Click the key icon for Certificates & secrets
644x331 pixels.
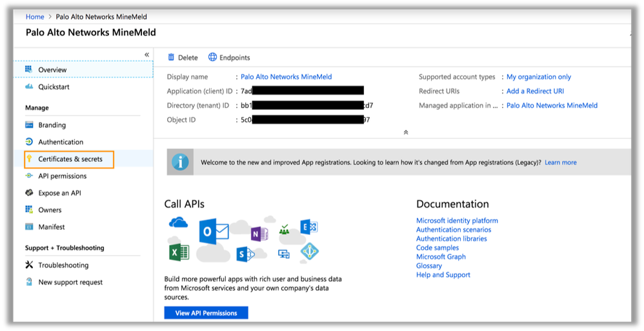click(x=29, y=159)
